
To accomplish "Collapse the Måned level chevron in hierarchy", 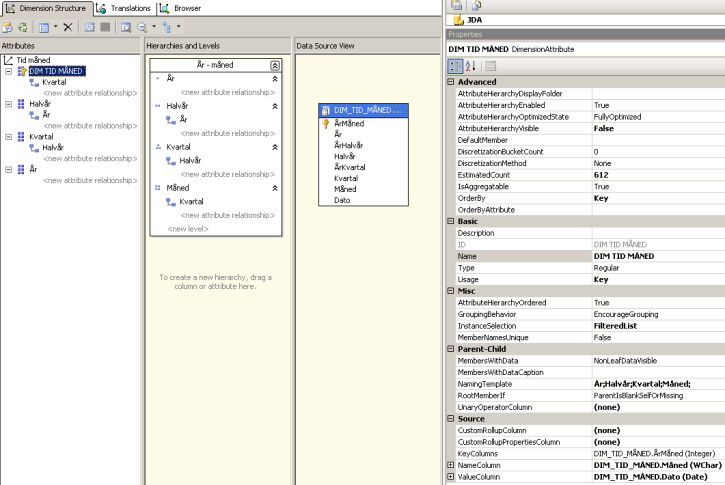I will click(x=275, y=188).
